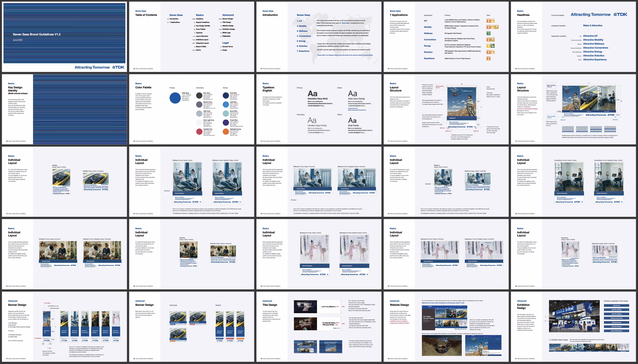Viewport: 638px width, 364px height.
Task: Click the TDK logo on cover page
Action: point(118,67)
